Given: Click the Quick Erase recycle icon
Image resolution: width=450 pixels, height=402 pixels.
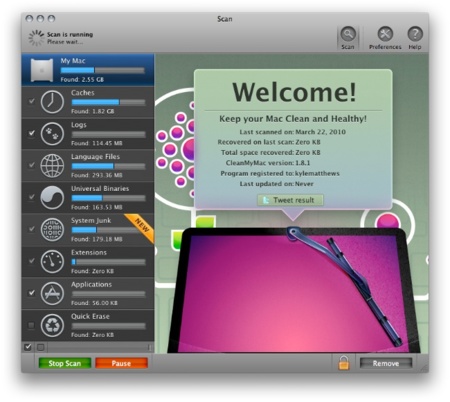Looking at the screenshot, I should pyautogui.click(x=52, y=325).
